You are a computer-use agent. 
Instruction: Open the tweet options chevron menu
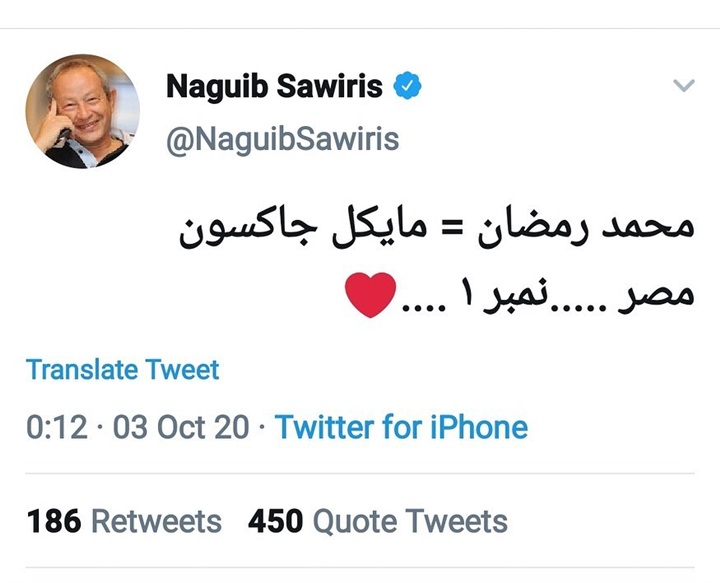click(x=683, y=87)
